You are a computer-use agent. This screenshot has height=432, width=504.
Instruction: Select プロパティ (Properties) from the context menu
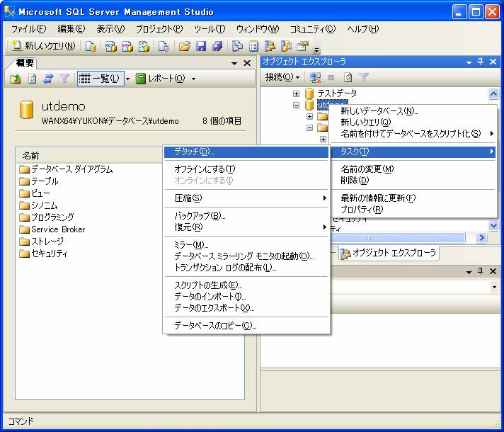tap(362, 210)
